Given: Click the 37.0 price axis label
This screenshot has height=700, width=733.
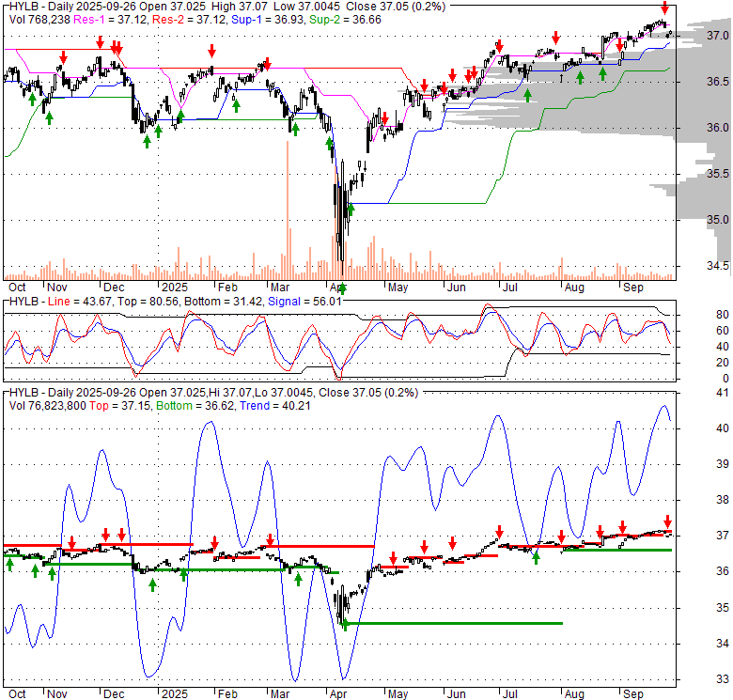Looking at the screenshot, I should point(718,36).
